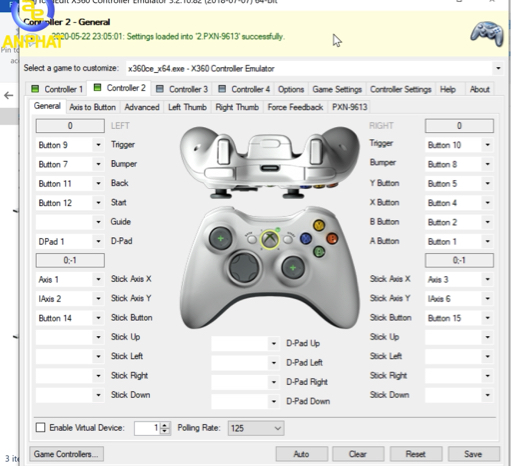Image resolution: width=511 pixels, height=466 pixels.
Task: Enable the Virtual Device checkbox
Action: pyautogui.click(x=40, y=427)
